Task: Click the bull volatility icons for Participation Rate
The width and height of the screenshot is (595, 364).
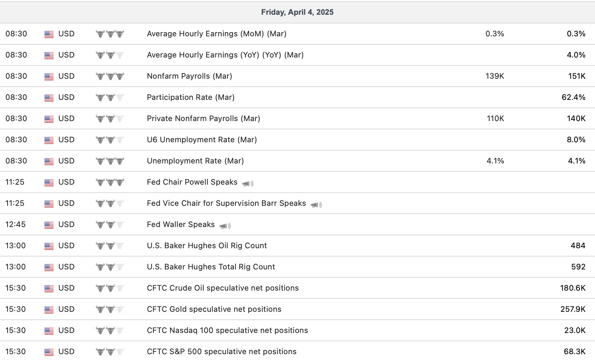Action: click(x=110, y=98)
